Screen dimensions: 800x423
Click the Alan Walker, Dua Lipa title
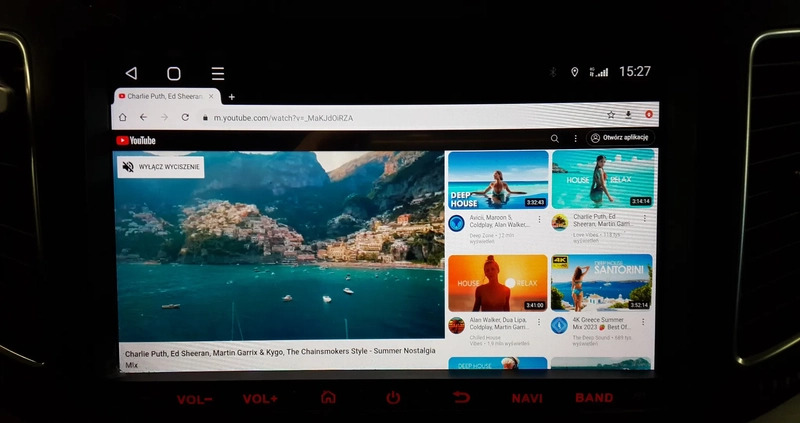[x=499, y=324]
